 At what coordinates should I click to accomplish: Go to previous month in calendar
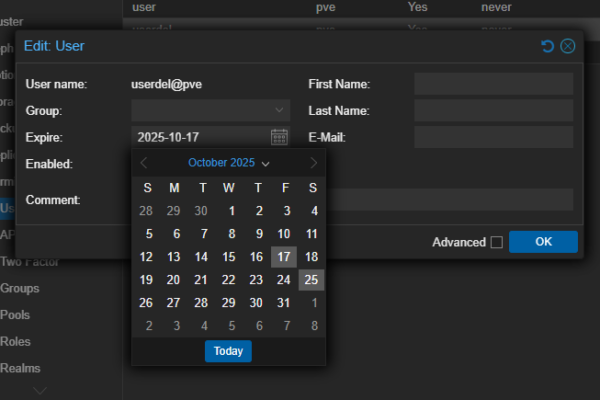[x=144, y=162]
